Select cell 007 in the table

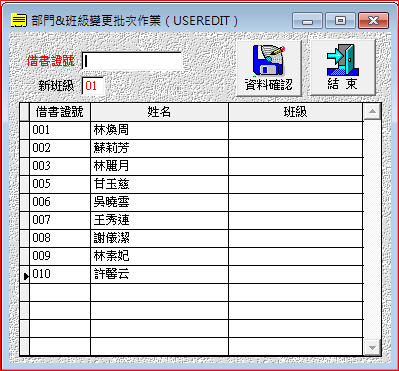point(60,220)
